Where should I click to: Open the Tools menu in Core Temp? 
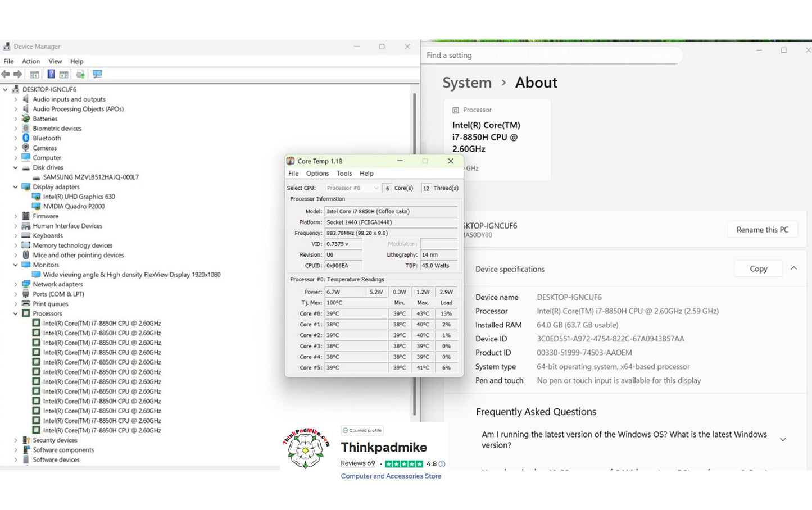pos(344,174)
